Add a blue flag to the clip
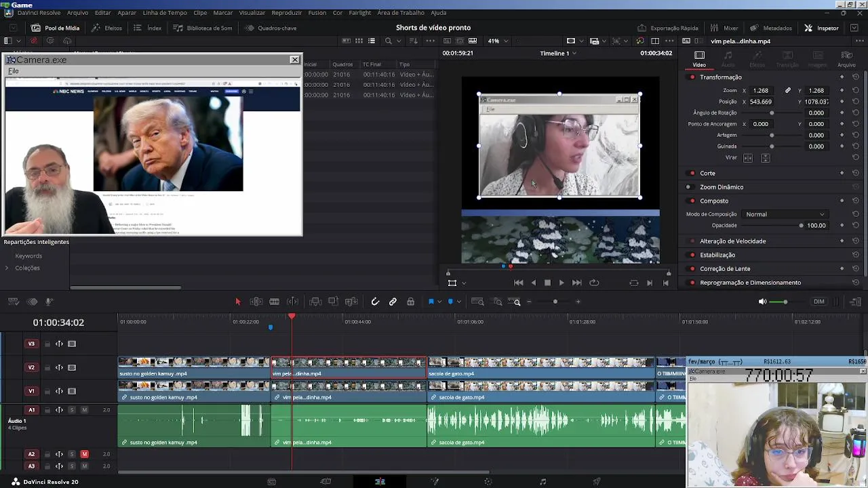 pyautogui.click(x=431, y=302)
